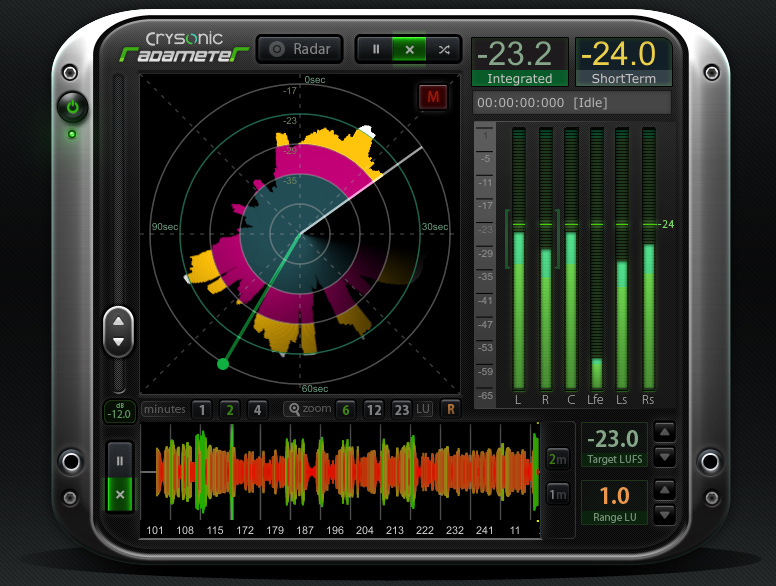Select the Integrated loudness display
Screen dimensions: 776x586
(519, 61)
